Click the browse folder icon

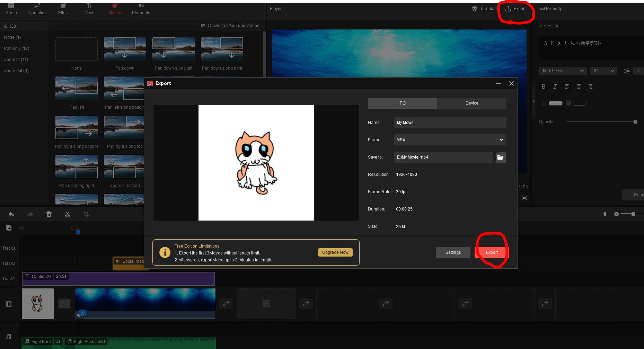click(x=500, y=157)
